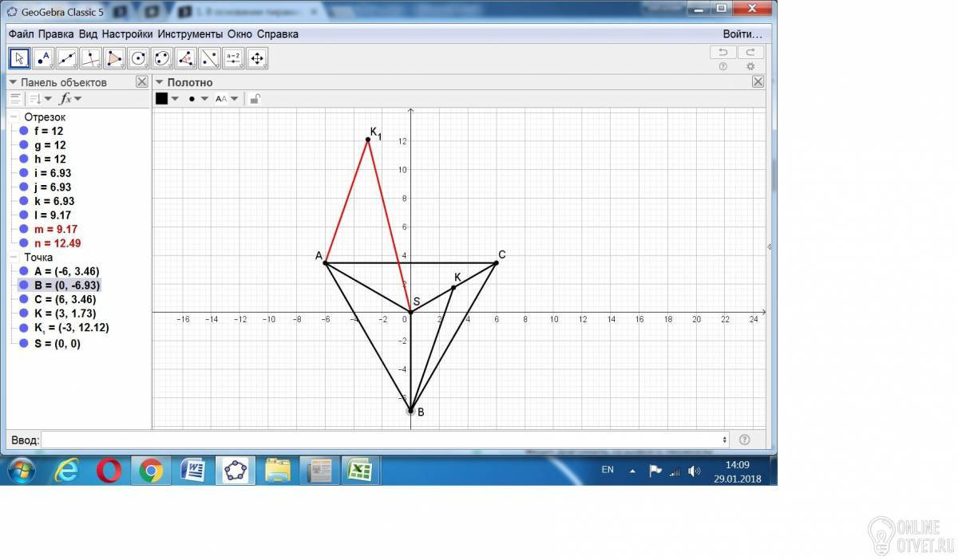The image size is (958, 560).
Task: Choose the Angle measurement tool
Action: (186, 57)
